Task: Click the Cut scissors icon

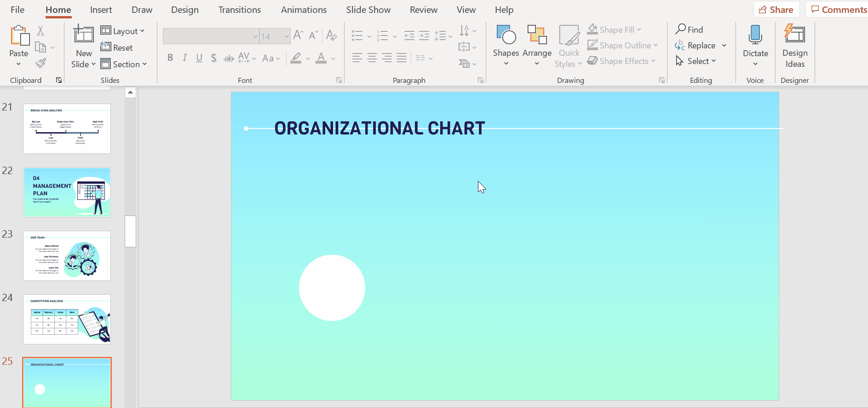Action: (40, 31)
